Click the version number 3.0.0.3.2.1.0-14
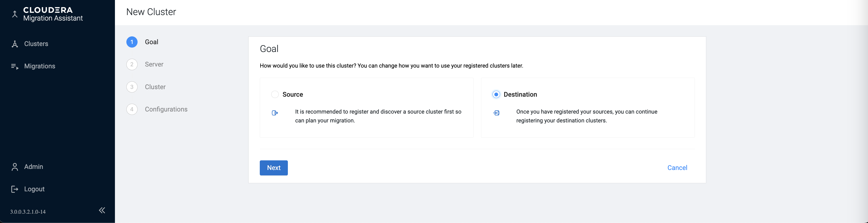This screenshot has height=223, width=868. point(28,212)
